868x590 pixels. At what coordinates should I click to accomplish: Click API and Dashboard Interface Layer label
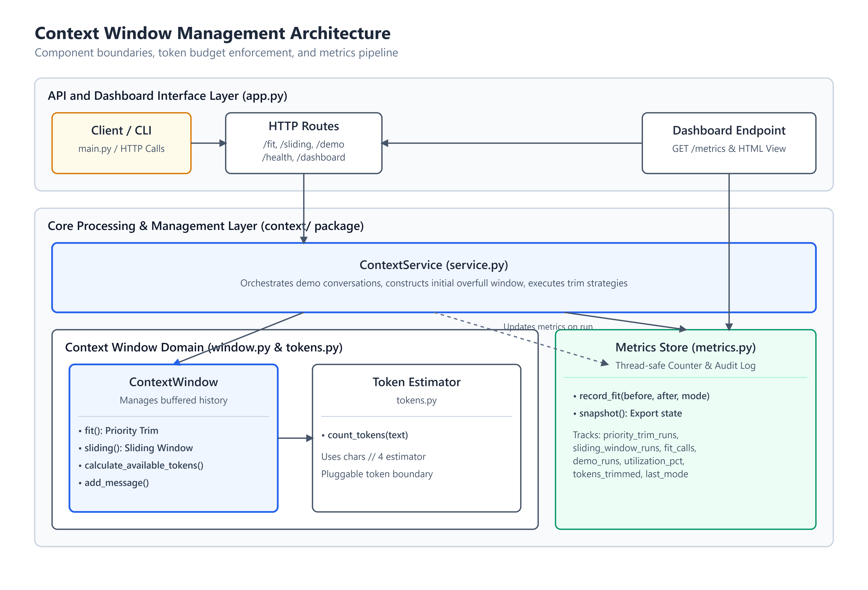click(167, 96)
